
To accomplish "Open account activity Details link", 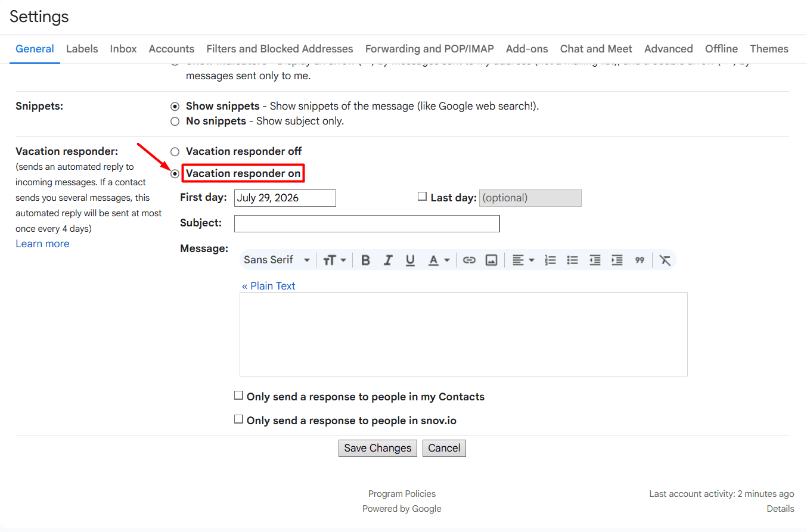I will pos(781,509).
